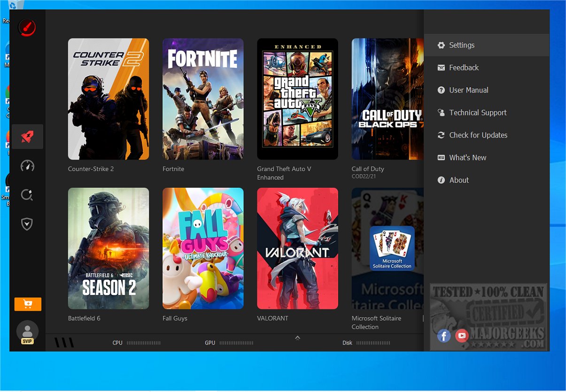The width and height of the screenshot is (566, 392).
Task: Click the Counter-Strike 2 title text
Action: (x=91, y=169)
